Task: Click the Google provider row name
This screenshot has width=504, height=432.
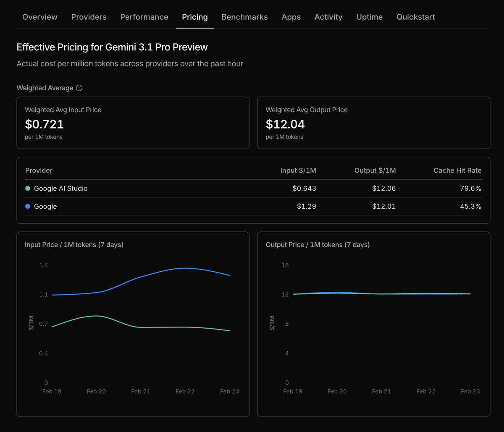Action: pyautogui.click(x=45, y=207)
